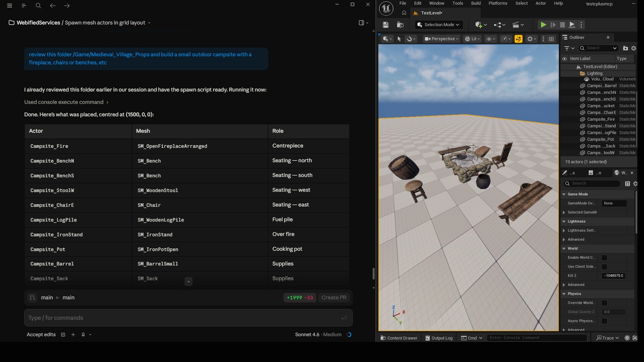Screen dimensions: 644x362
Task: Click the console command input field
Action: [x=537, y=338]
